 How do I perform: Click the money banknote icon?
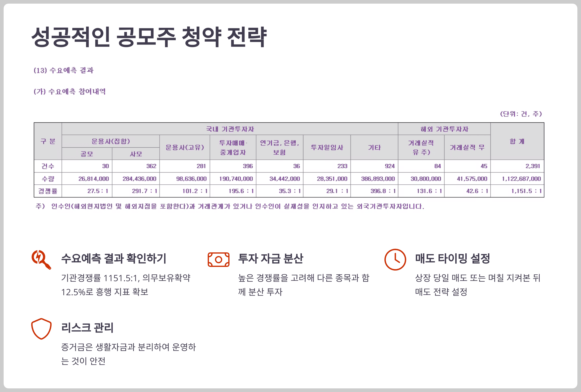point(218,260)
